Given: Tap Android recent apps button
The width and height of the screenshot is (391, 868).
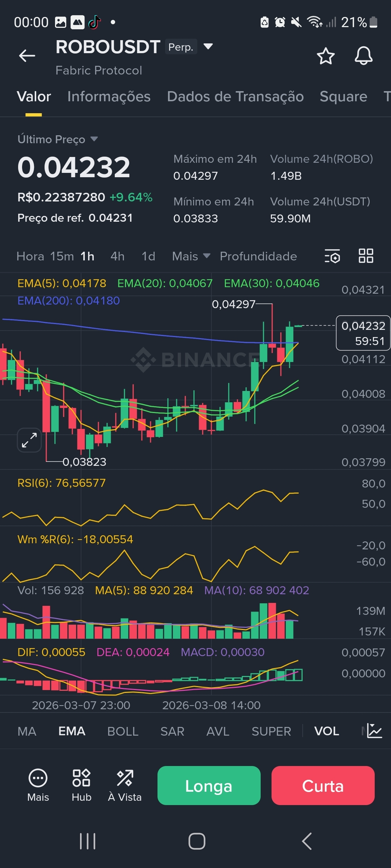Looking at the screenshot, I should 88,841.
